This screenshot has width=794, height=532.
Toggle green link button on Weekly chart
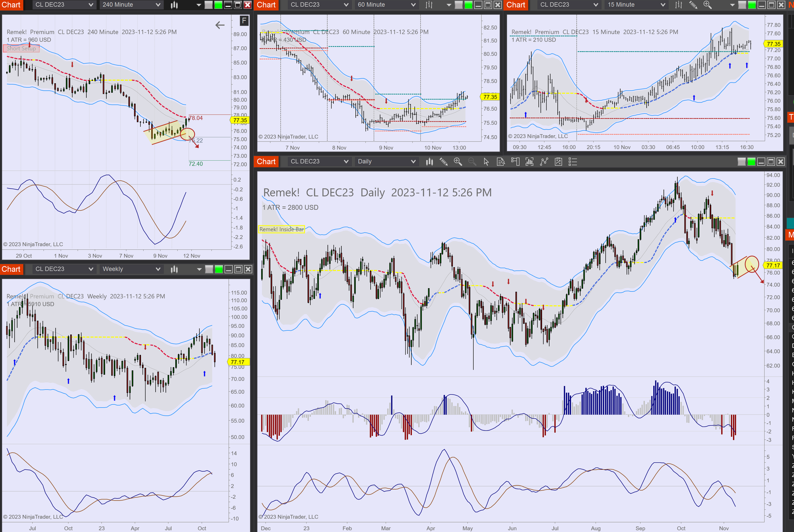(219, 269)
